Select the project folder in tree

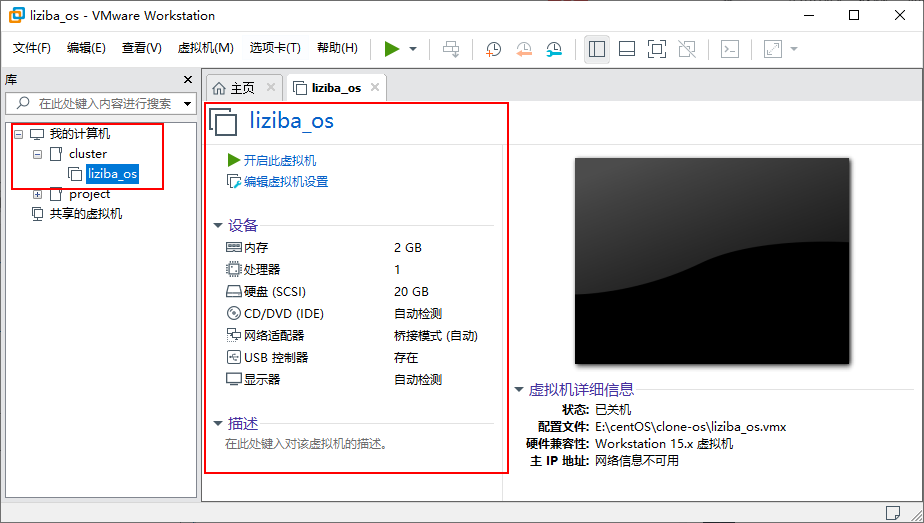[x=90, y=194]
